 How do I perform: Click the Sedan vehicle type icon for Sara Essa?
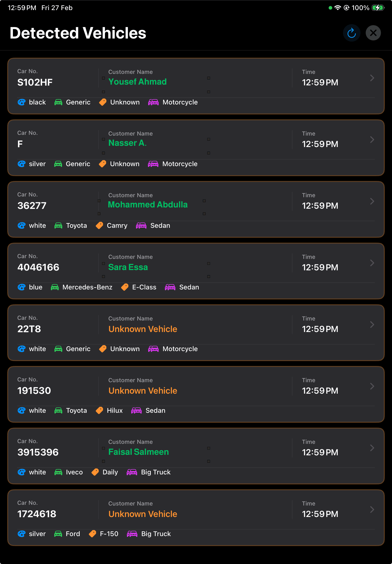[170, 287]
